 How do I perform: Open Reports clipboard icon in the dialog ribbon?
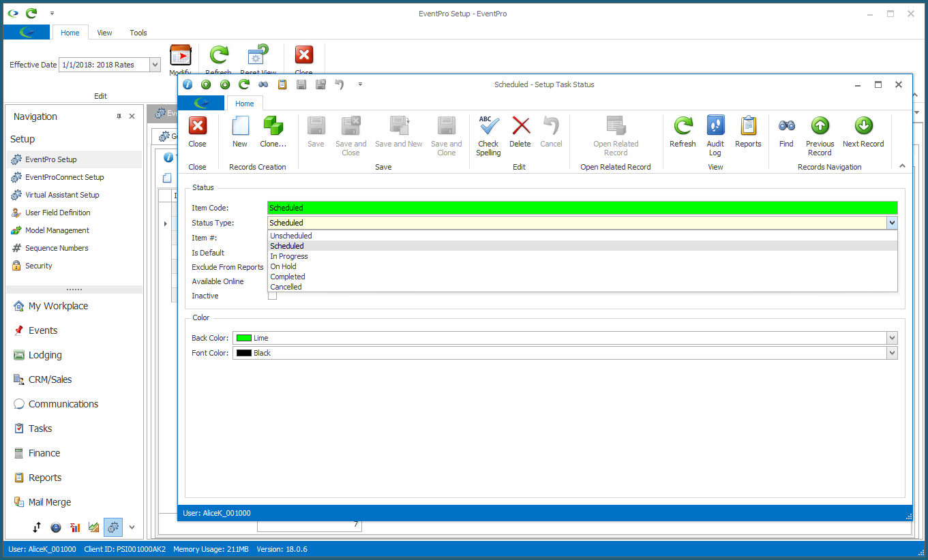click(x=748, y=126)
